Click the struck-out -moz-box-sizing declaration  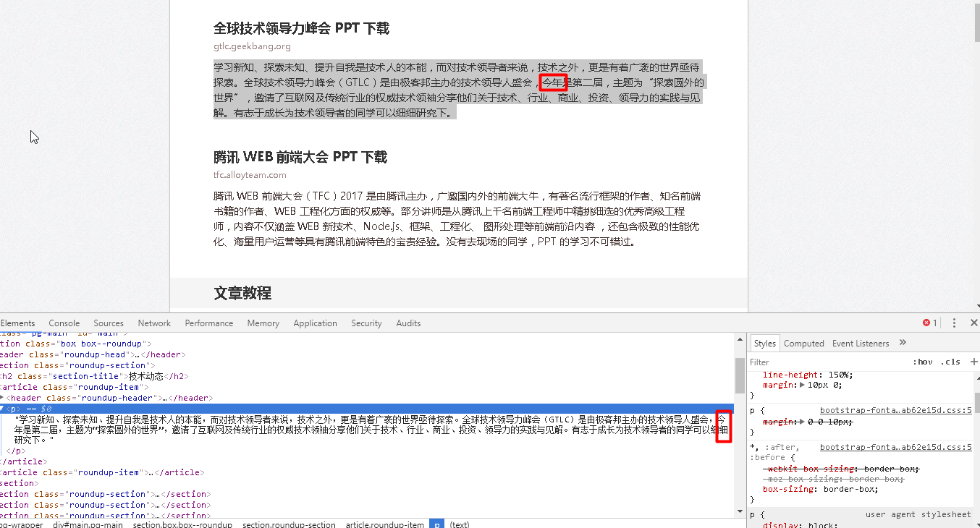tap(833, 479)
